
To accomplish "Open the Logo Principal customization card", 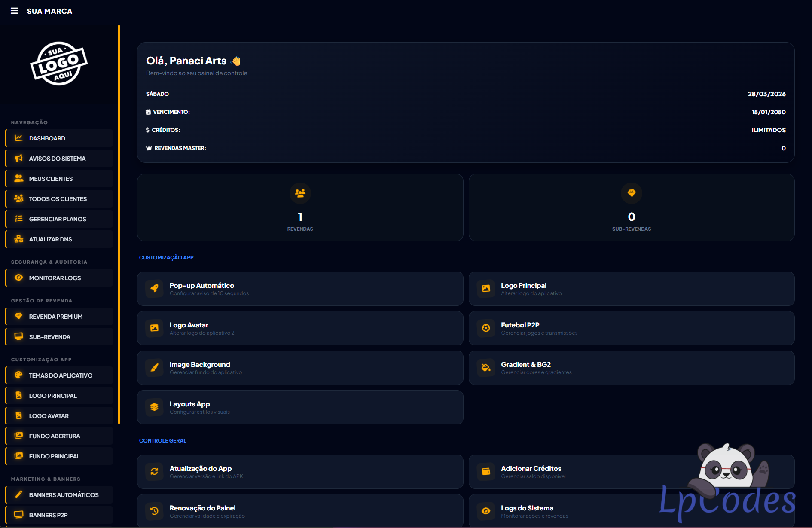I will 631,289.
